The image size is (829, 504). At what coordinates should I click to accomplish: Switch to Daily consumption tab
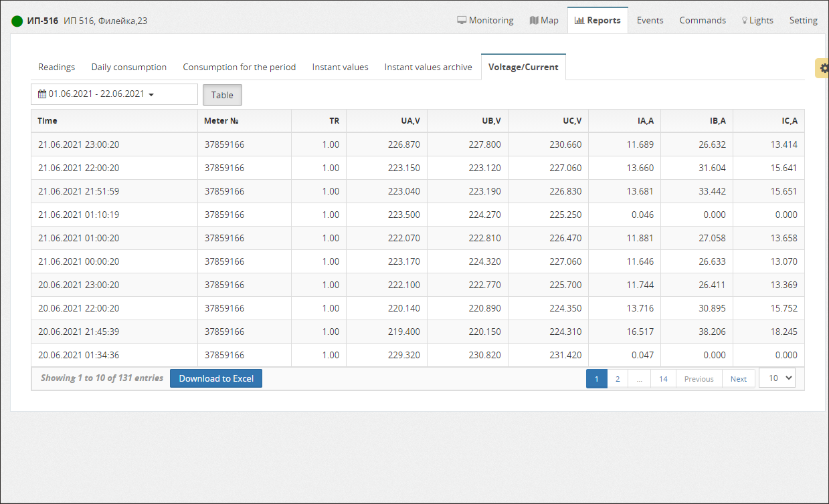(x=128, y=67)
